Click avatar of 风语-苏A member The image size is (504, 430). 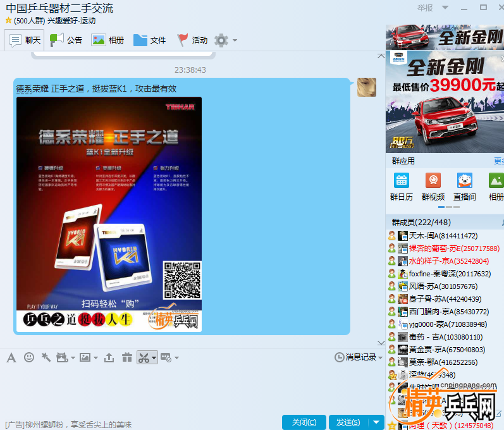tap(402, 286)
